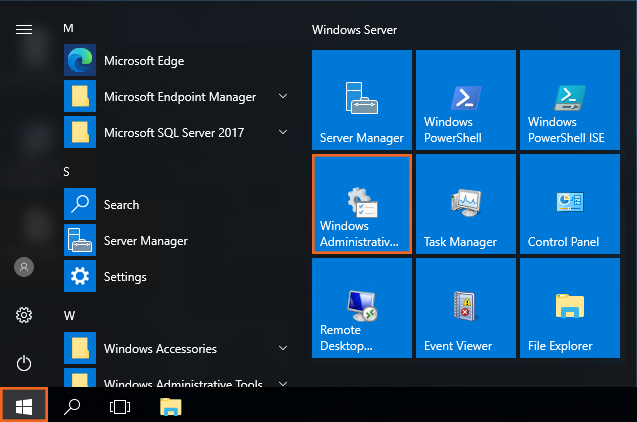Launch Microsoft Edge from the app list
Screen dimensions: 637x422
pyautogui.click(x=143, y=61)
